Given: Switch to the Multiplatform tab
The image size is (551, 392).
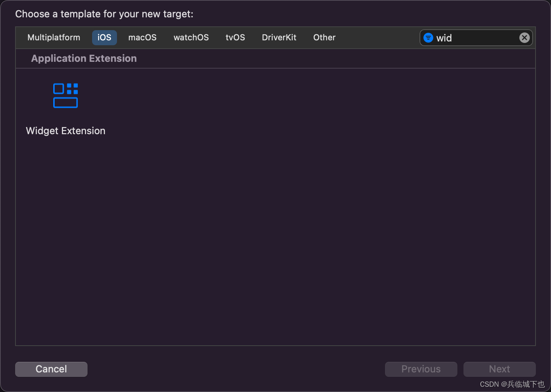Looking at the screenshot, I should (x=54, y=38).
